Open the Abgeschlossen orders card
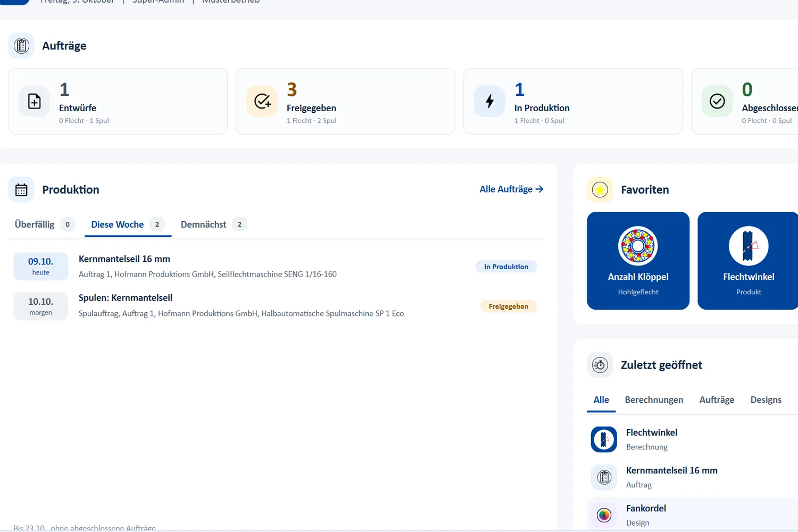This screenshot has width=798, height=532. 745,101
